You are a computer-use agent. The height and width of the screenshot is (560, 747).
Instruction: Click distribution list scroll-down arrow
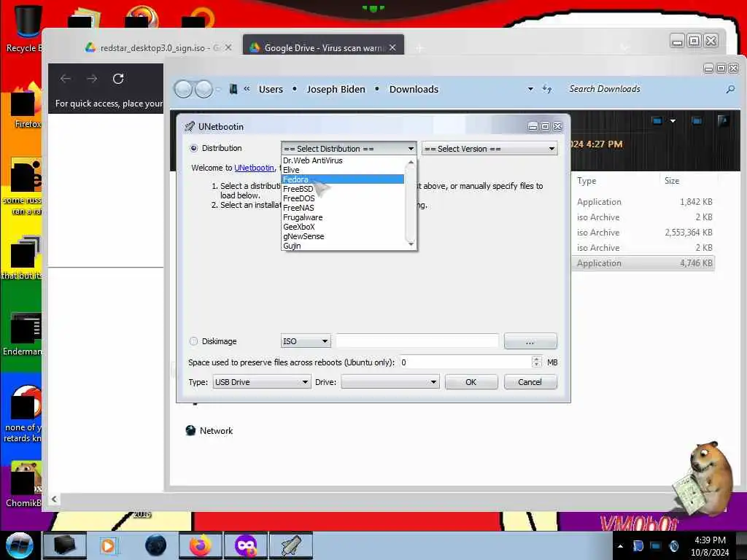click(x=411, y=244)
